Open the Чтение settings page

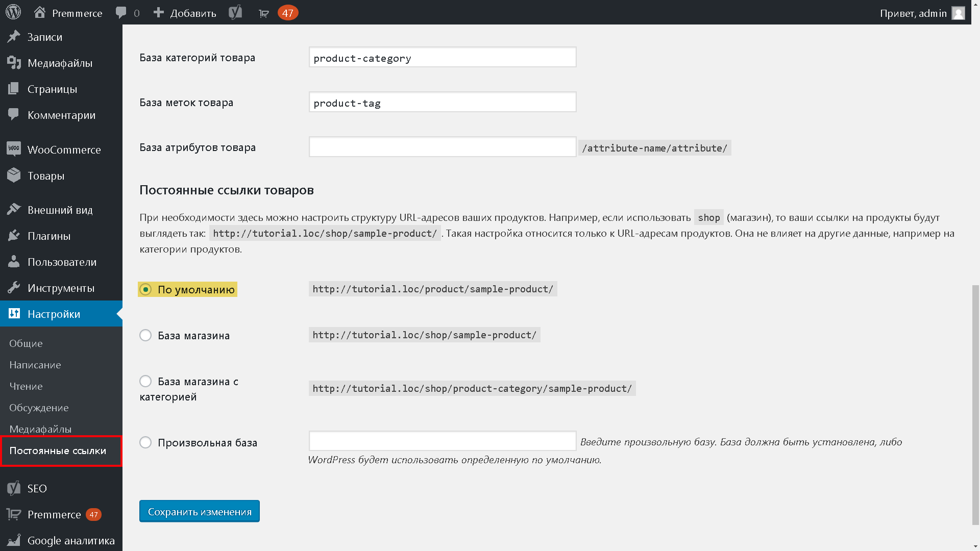(x=26, y=386)
